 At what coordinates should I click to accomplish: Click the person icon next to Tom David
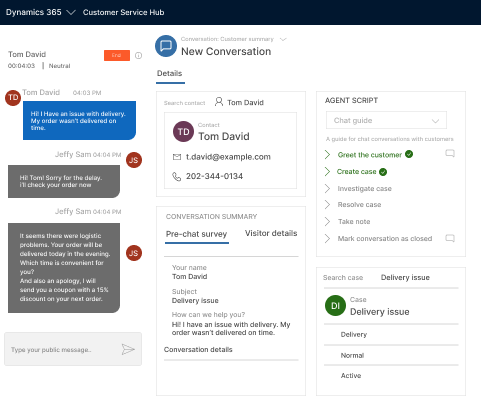(x=219, y=102)
